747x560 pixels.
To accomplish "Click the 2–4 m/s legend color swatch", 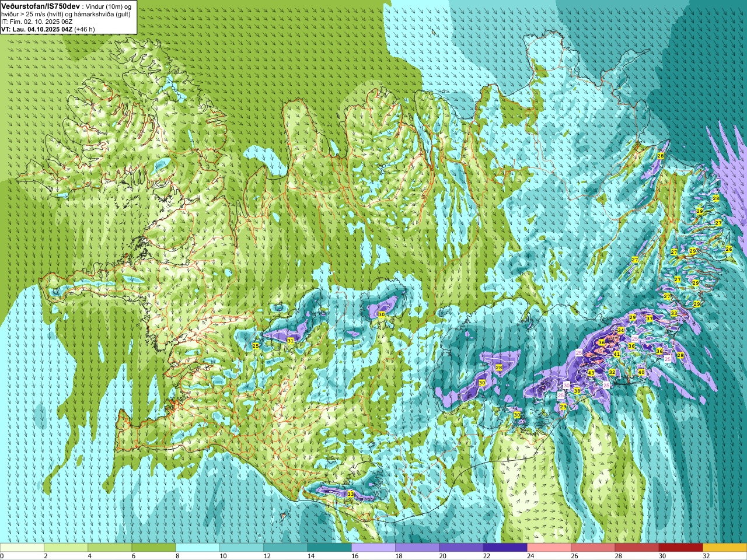I will pyautogui.click(x=66, y=548).
